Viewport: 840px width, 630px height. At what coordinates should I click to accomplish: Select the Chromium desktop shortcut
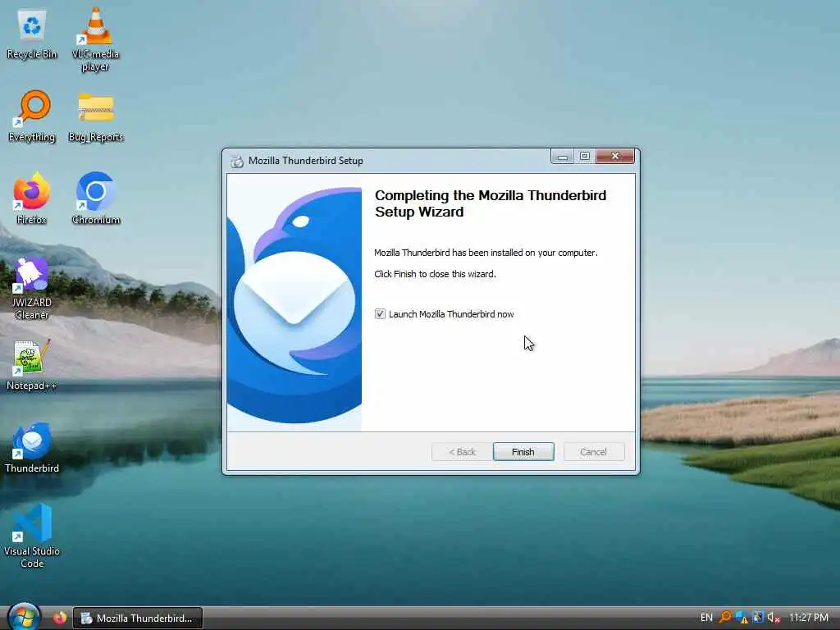96,199
